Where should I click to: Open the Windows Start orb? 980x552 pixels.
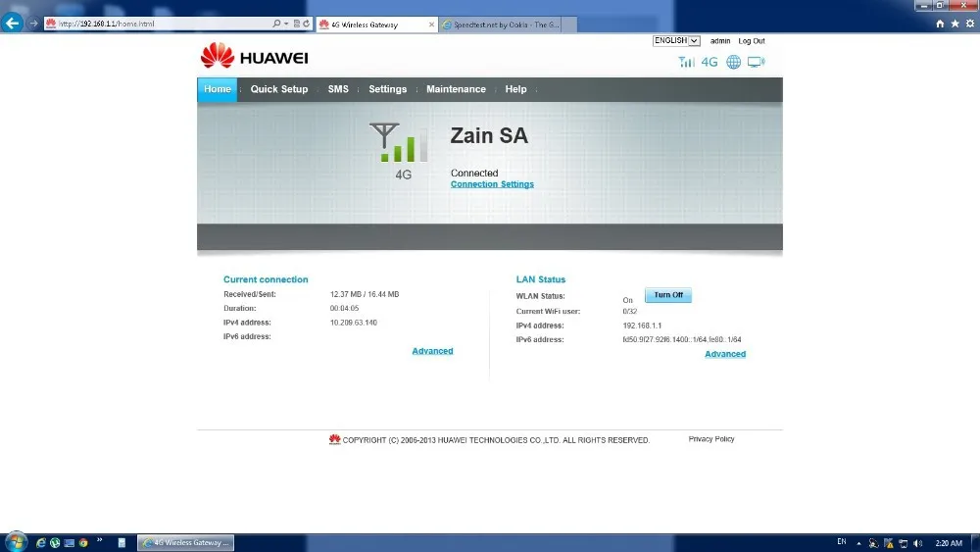coord(16,542)
